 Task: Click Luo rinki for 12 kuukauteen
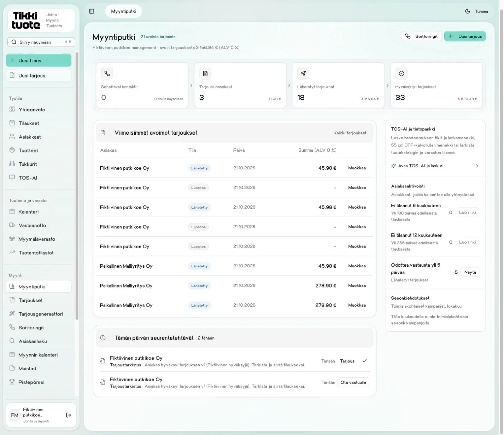click(x=467, y=242)
